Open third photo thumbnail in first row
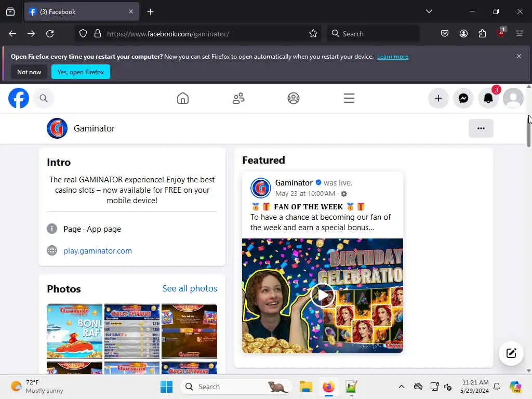Image resolution: width=532 pixels, height=399 pixels. [x=189, y=331]
